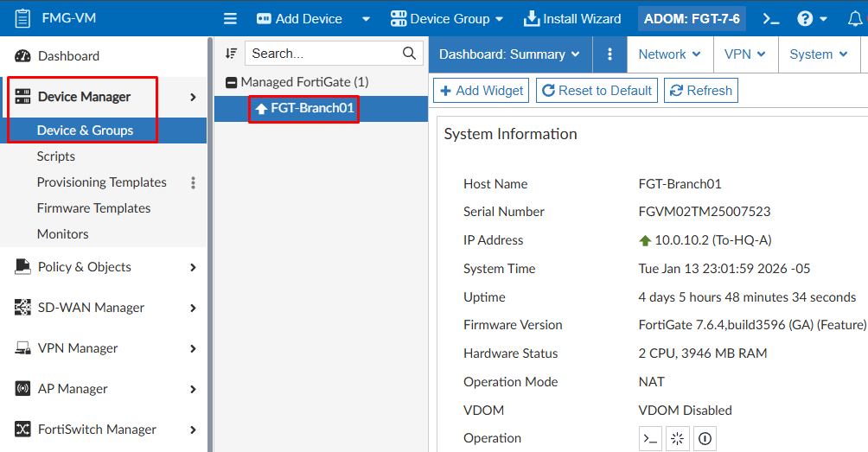
Task: Click the search magnifier icon
Action: (x=409, y=53)
